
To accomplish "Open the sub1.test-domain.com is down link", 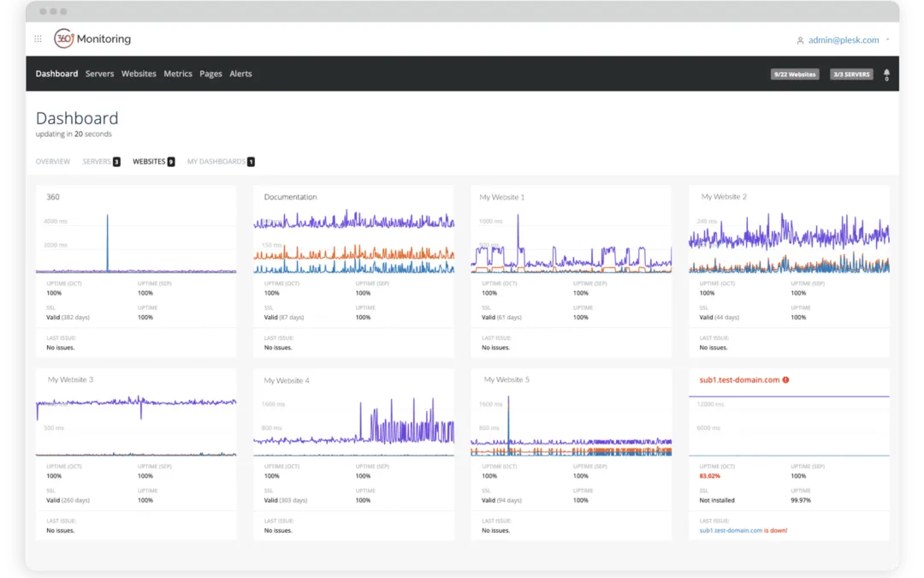I will click(x=740, y=530).
